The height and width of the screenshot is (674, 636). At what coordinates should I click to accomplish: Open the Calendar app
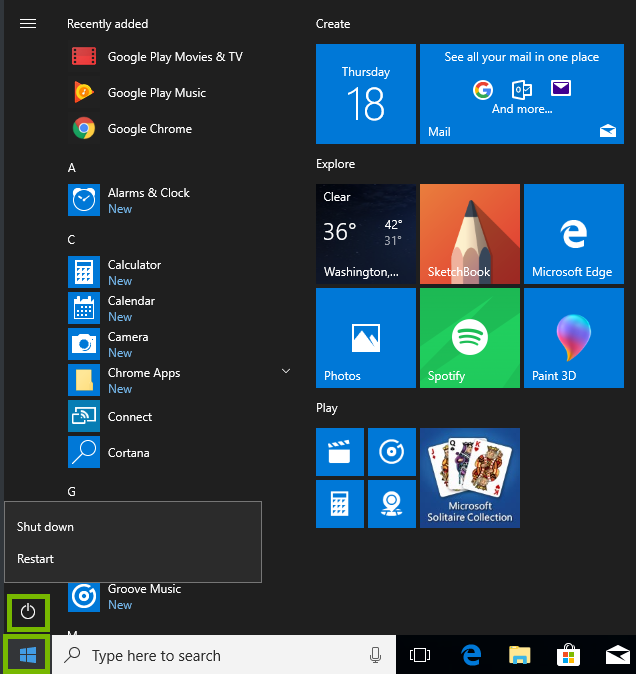coord(180,308)
